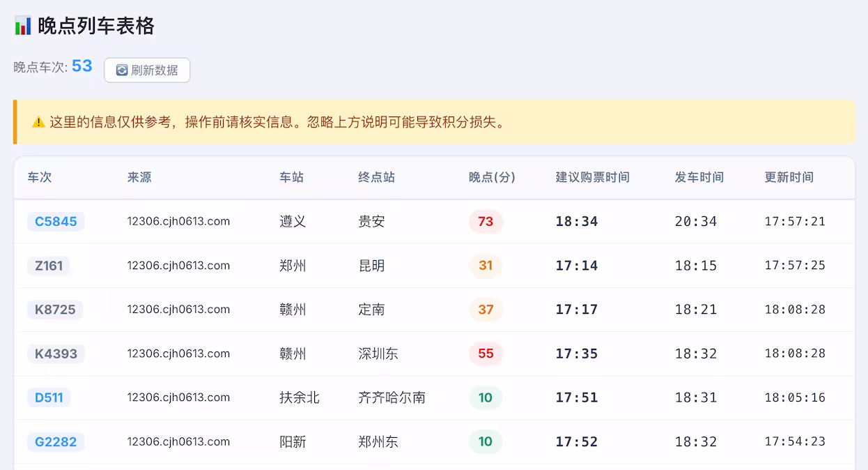Click train K4393 tag
Viewport: 868px width, 470px height.
56,354
